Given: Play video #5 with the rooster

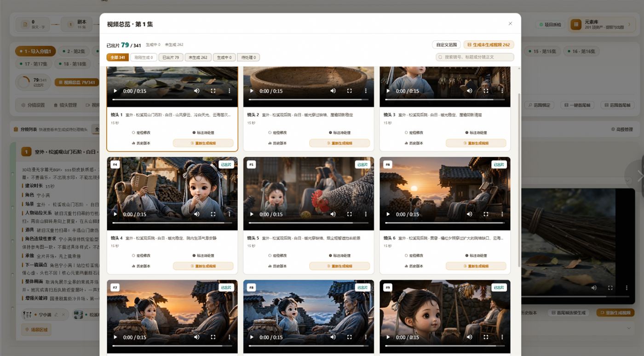Looking at the screenshot, I should (x=252, y=214).
